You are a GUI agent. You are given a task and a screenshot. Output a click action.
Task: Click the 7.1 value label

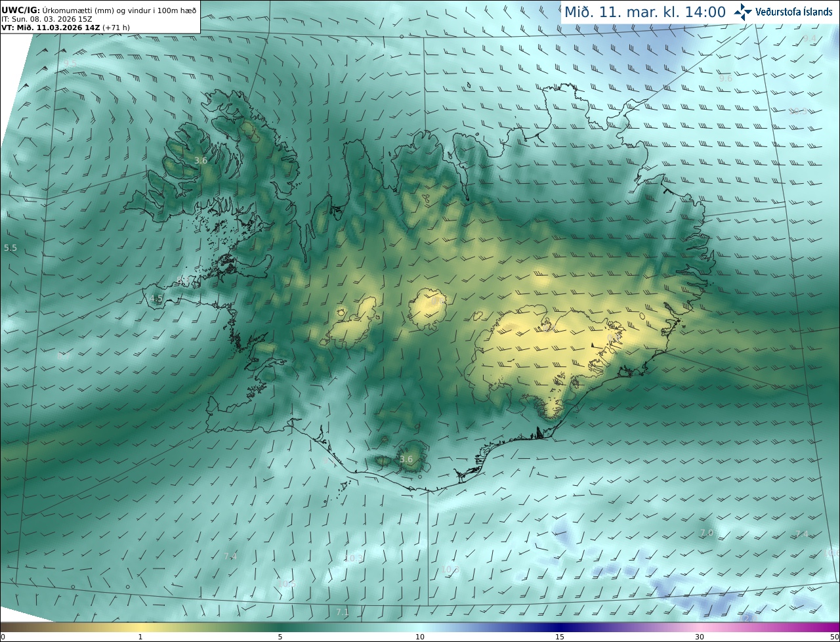pos(343,612)
